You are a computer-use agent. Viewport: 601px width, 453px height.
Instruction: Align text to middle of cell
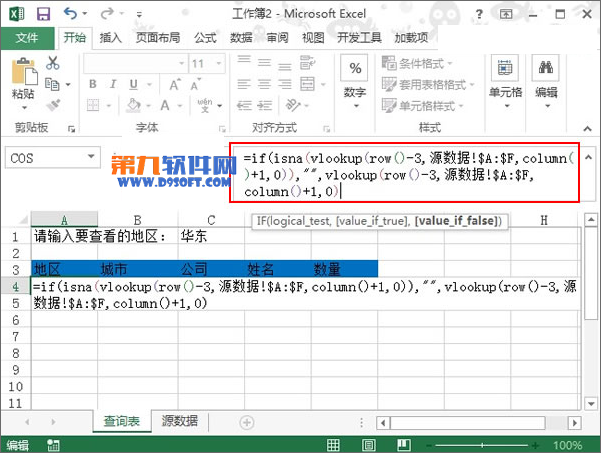click(x=264, y=62)
